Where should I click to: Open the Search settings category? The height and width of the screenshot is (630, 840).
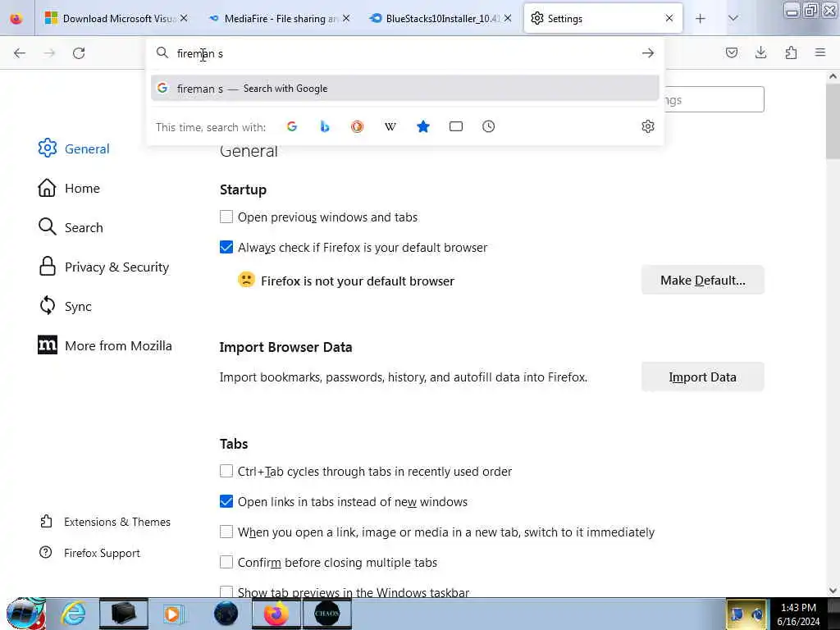(x=71, y=227)
